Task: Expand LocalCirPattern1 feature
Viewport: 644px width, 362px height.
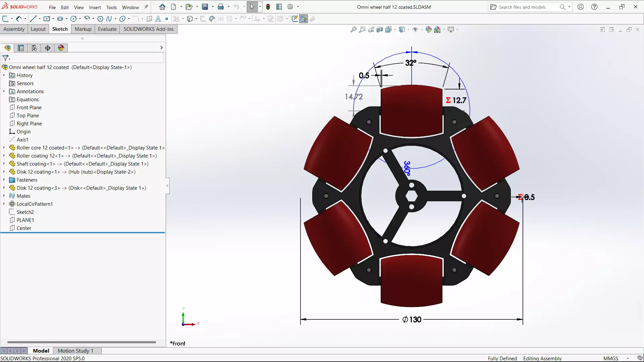Action: pos(4,204)
